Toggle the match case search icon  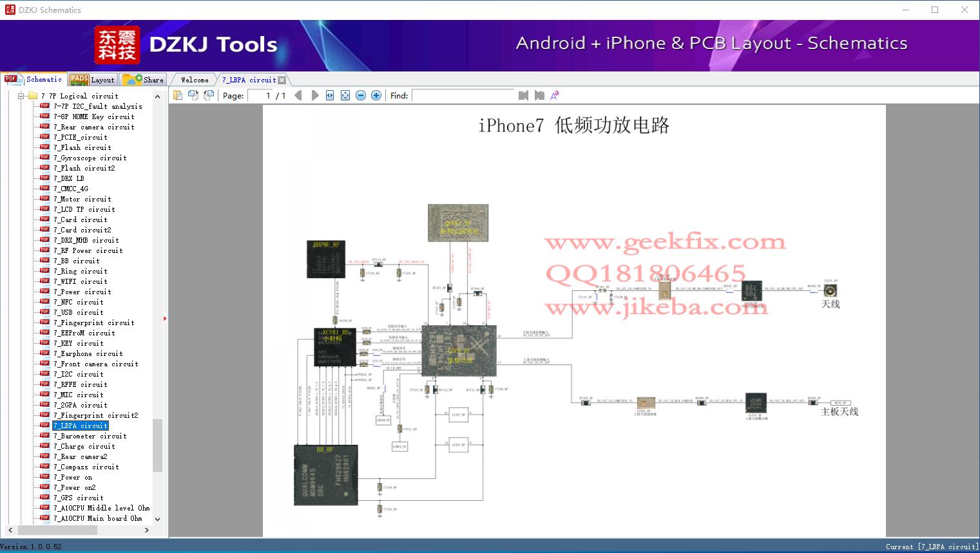555,95
